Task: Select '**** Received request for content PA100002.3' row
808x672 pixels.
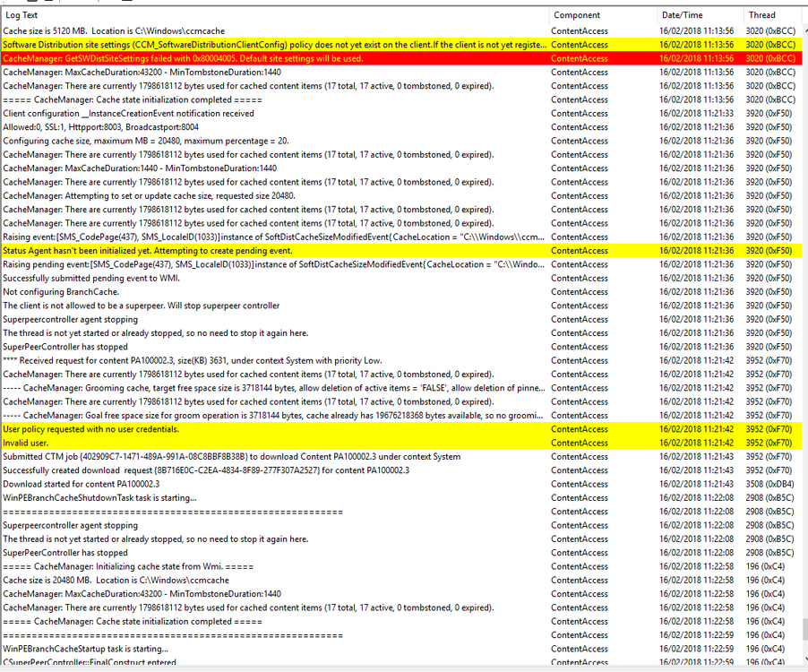Action: click(x=401, y=361)
